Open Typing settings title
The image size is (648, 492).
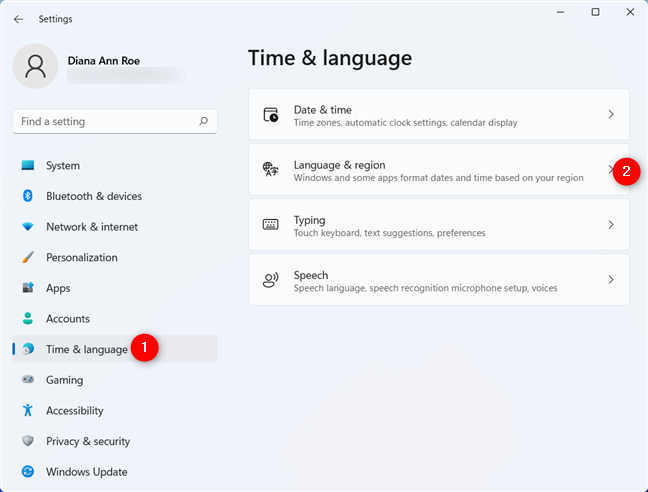310,220
